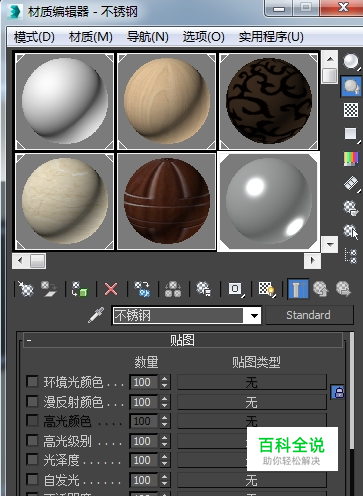Select the gray stainless steel sample slot
Image resolution: width=363 pixels, height=496 pixels.
click(269, 201)
